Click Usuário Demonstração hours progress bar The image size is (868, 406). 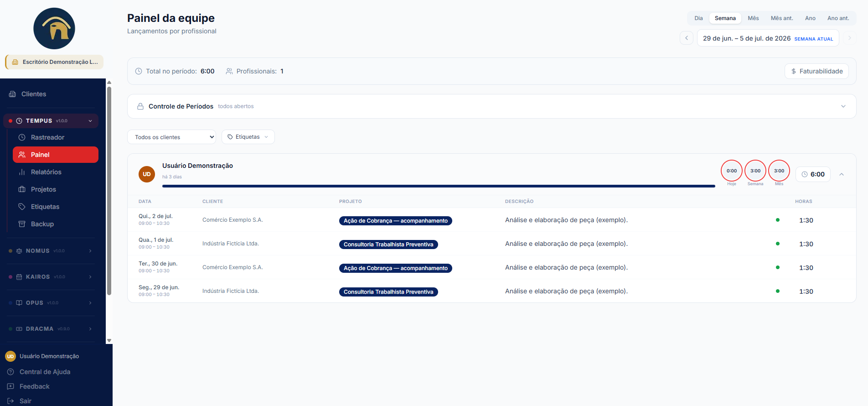coord(439,186)
